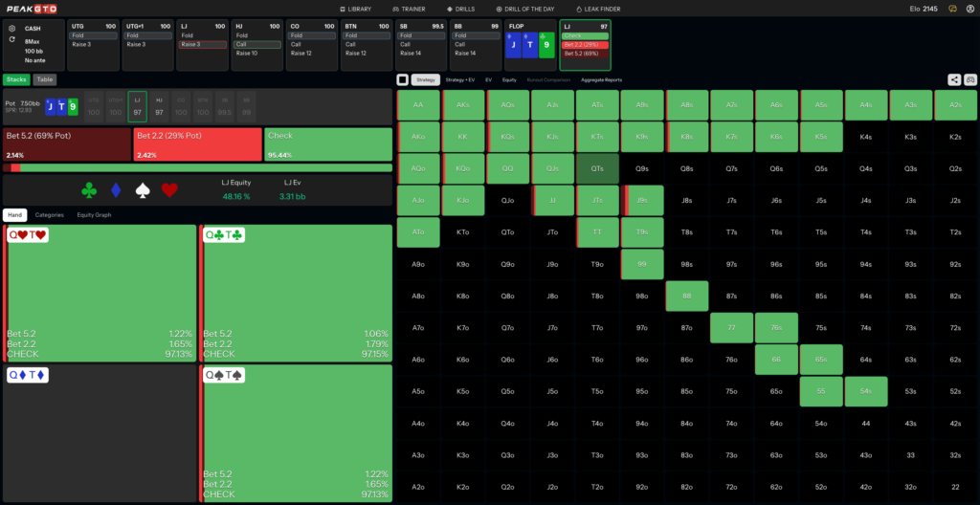Open Aggregate Reports tab
Screen dimensions: 980x505
(601, 80)
